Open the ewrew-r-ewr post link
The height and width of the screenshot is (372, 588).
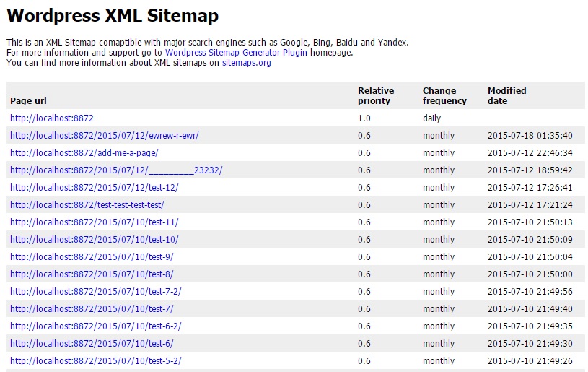(104, 136)
